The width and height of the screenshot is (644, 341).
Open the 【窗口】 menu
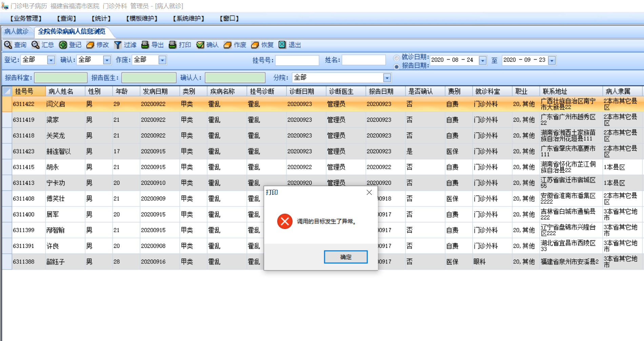tap(229, 18)
